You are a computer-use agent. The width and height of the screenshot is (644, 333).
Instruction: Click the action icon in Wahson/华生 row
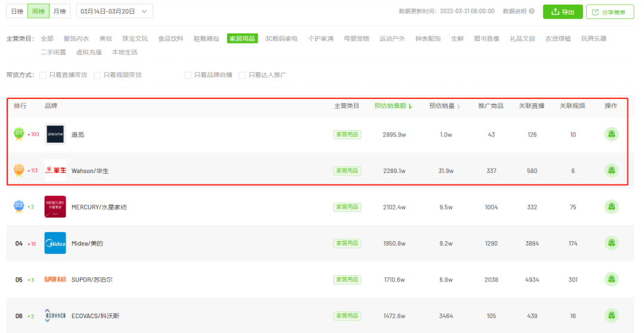pos(611,170)
